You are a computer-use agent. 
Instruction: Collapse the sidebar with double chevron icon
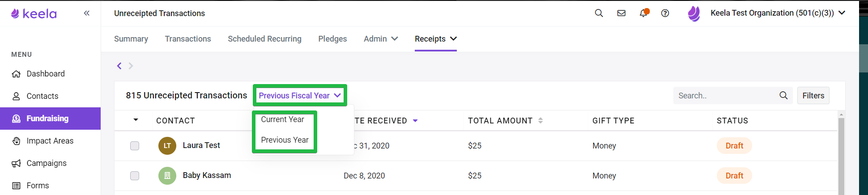pyautogui.click(x=86, y=13)
